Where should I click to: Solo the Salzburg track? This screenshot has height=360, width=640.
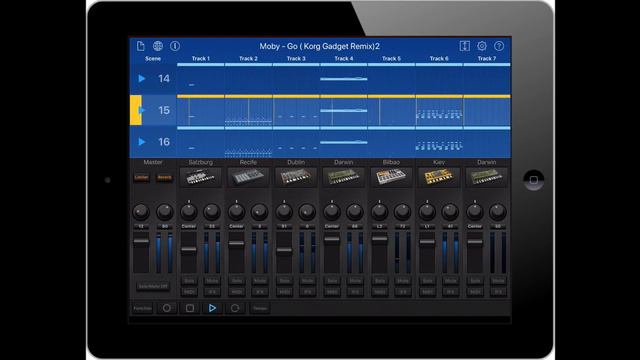pos(189,281)
